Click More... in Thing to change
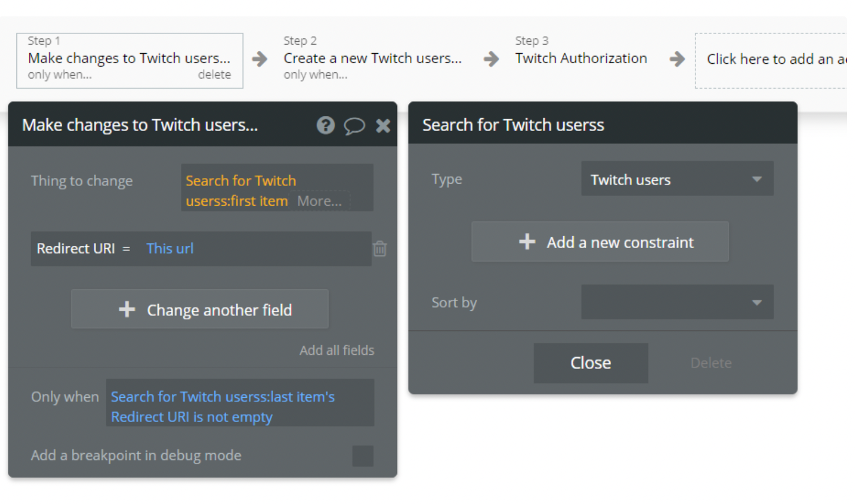Image resolution: width=855 pixels, height=504 pixels. (319, 201)
